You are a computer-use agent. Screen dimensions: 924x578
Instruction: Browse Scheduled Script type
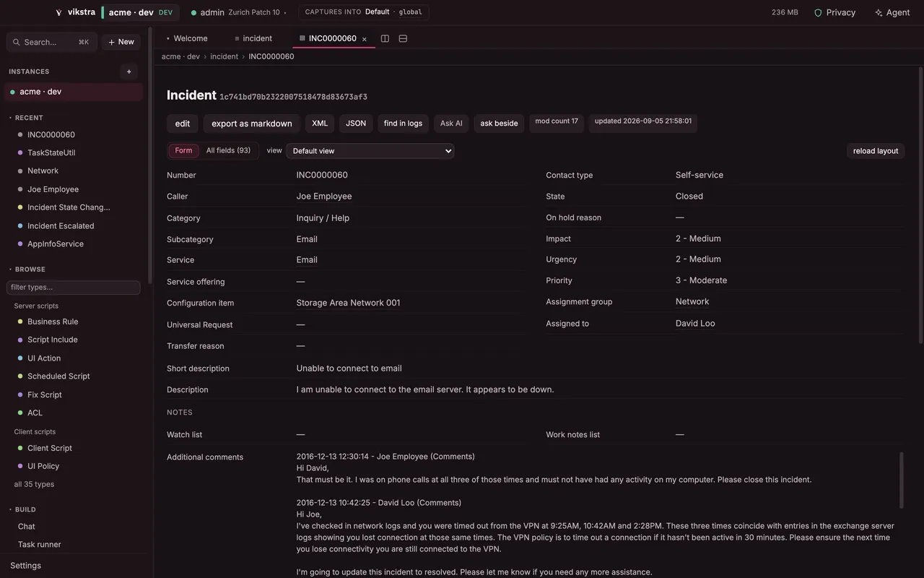point(58,376)
